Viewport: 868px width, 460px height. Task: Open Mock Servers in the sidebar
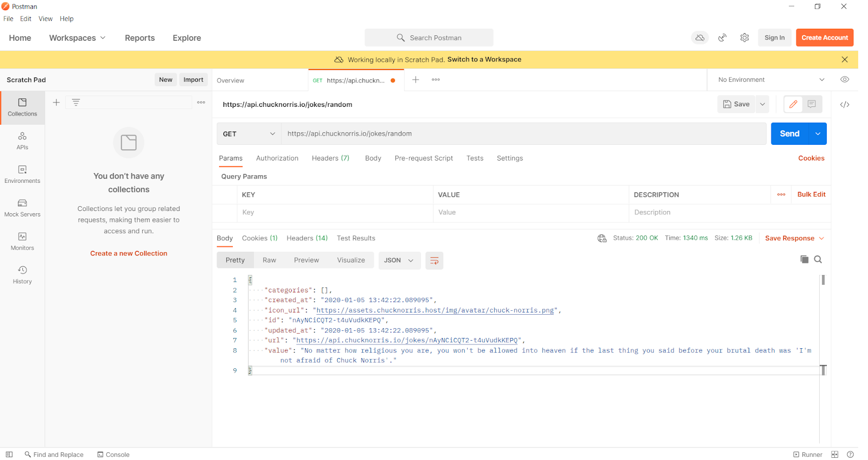22,208
